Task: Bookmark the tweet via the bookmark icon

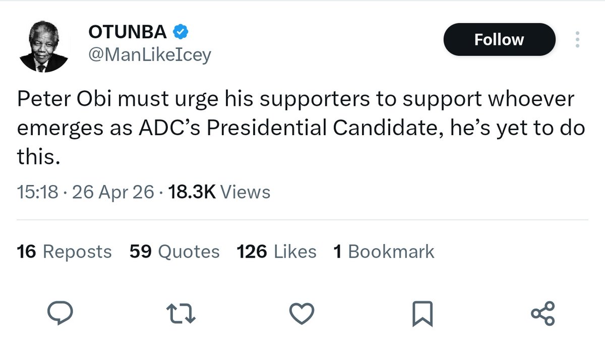Action: (x=422, y=314)
